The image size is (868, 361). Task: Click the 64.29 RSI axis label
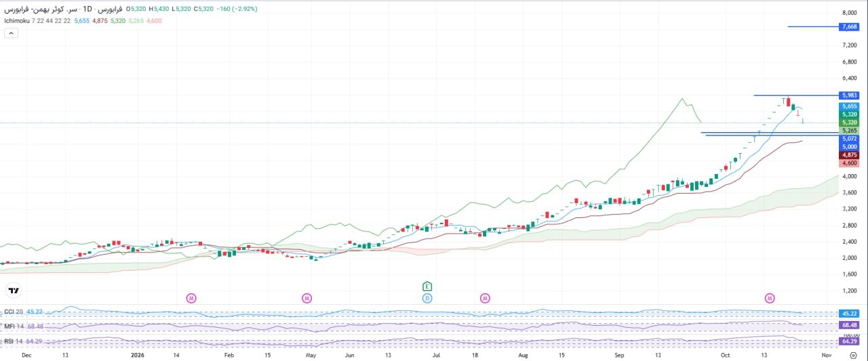click(850, 341)
